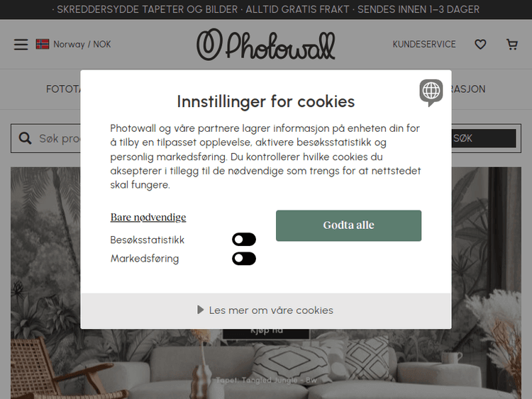Image resolution: width=532 pixels, height=399 pixels.
Task: Click the Bare nødvendige link
Action: pos(148,217)
